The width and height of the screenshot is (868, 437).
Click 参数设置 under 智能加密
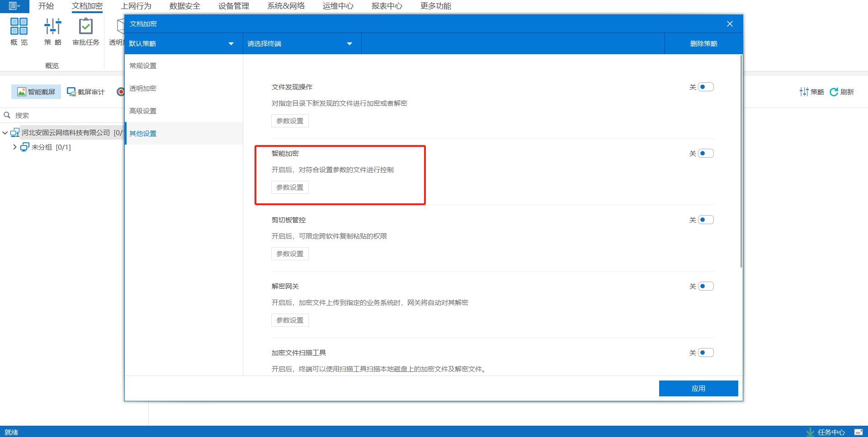[290, 187]
